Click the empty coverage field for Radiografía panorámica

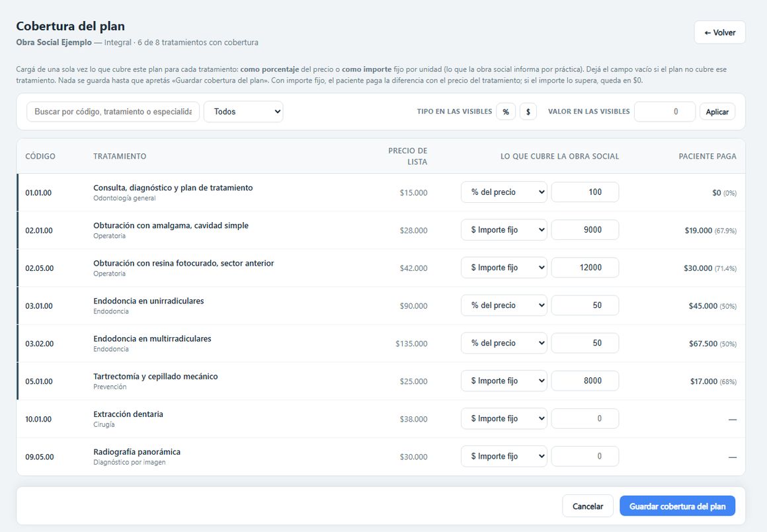(585, 456)
